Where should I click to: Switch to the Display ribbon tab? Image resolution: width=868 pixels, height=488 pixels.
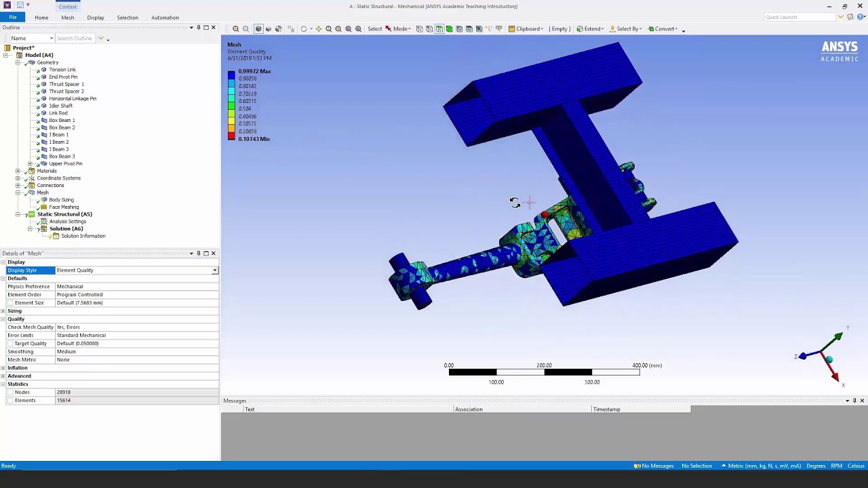tap(96, 18)
